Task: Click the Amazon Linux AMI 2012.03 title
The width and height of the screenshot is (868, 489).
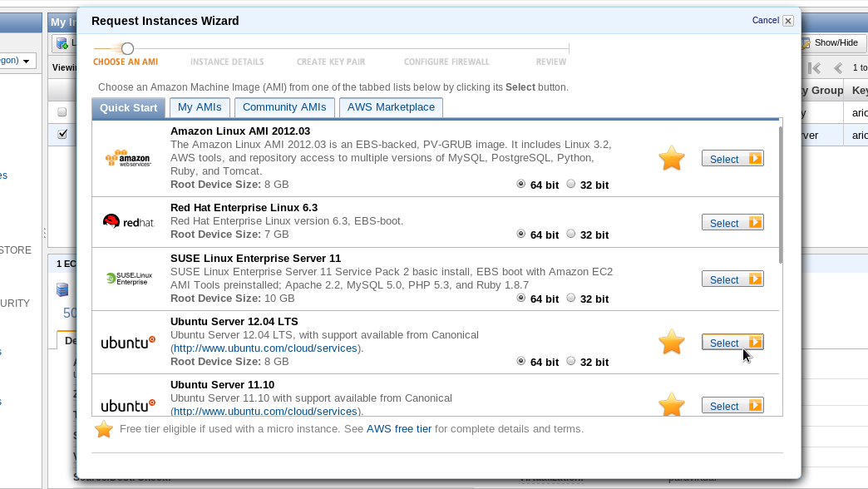Action: point(240,131)
